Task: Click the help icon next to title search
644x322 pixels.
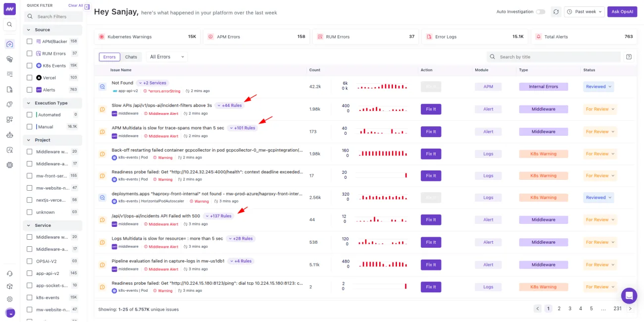Action: click(x=629, y=57)
